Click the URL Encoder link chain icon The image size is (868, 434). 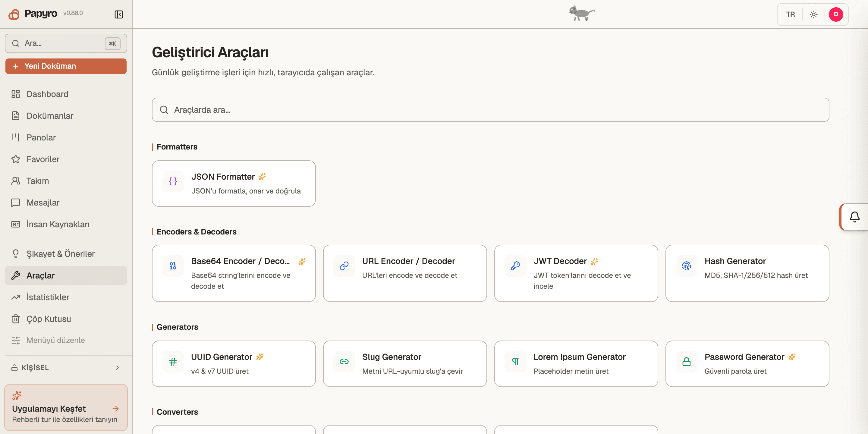coord(344,266)
